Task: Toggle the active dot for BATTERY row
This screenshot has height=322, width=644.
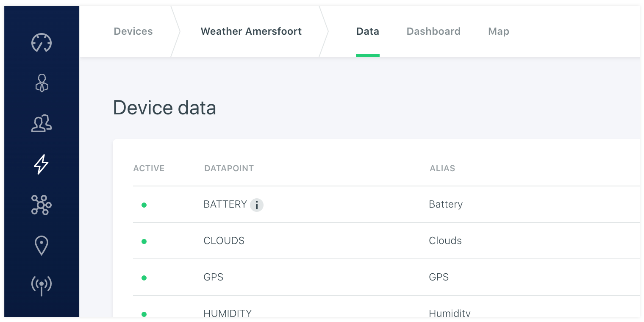Action: [144, 205]
